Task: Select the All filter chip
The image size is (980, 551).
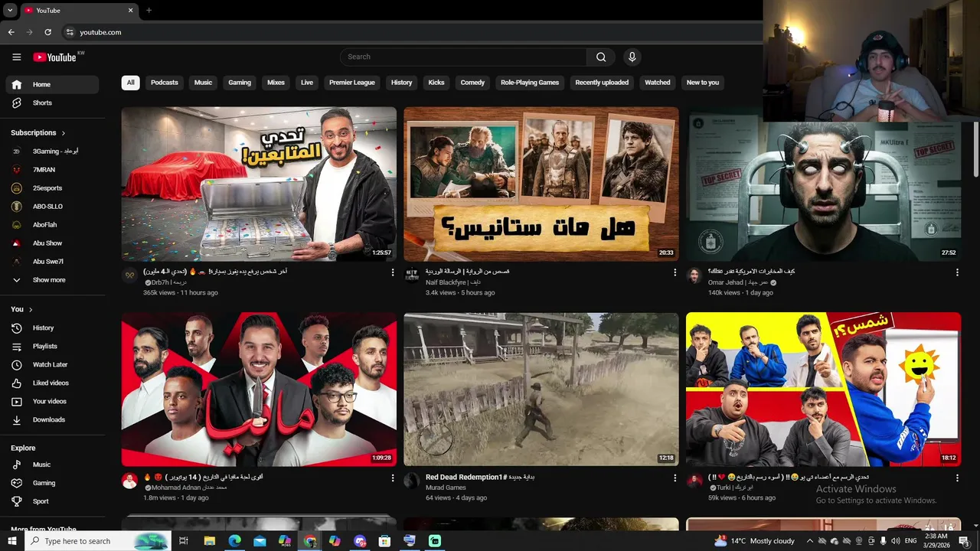Action: coord(130,83)
